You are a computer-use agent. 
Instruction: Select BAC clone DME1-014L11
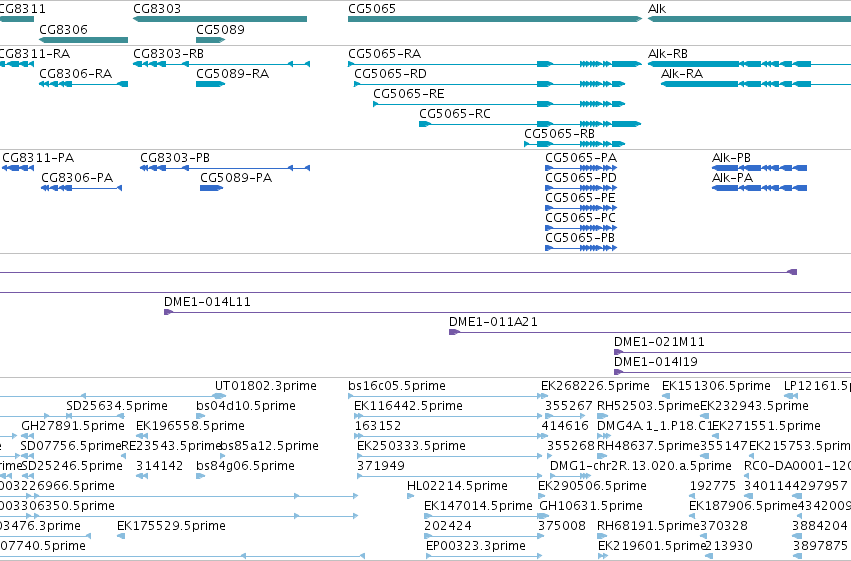[507, 312]
